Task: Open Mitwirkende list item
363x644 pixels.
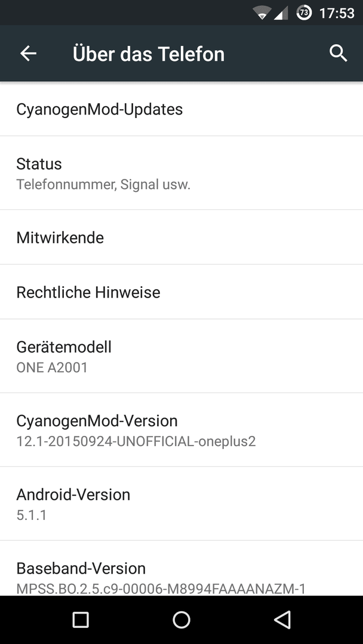Action: click(x=181, y=237)
